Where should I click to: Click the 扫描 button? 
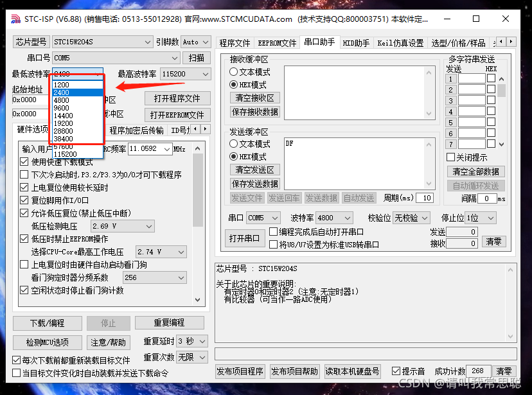tap(197, 58)
